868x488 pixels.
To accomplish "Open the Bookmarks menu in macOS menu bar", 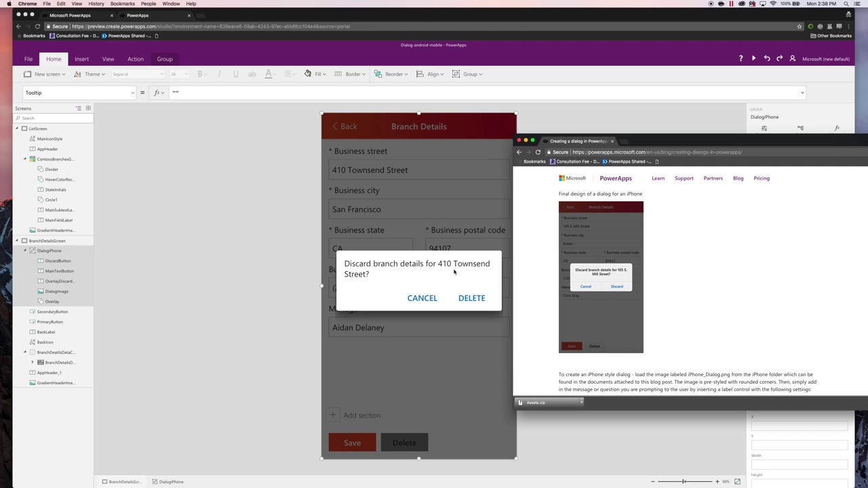I will click(123, 3).
